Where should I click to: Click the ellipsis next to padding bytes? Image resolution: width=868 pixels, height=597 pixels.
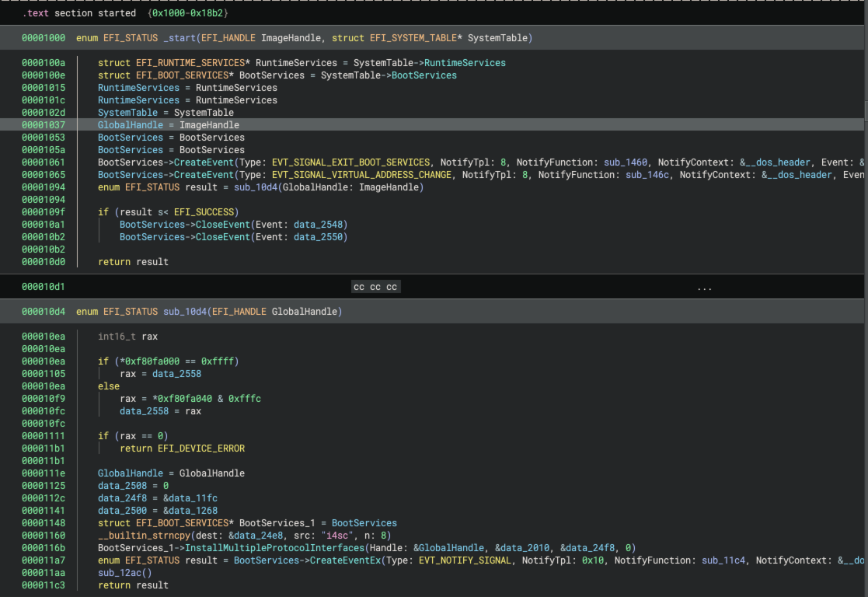704,287
